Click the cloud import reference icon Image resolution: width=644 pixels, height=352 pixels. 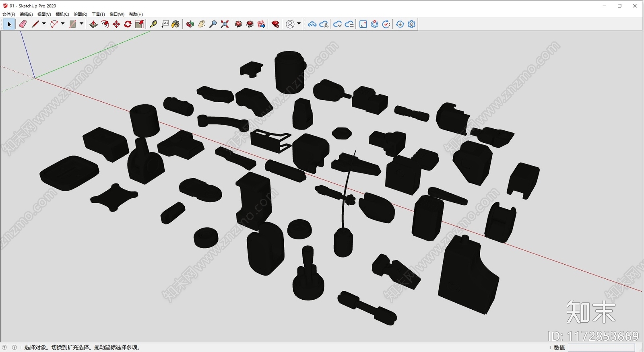pos(349,24)
